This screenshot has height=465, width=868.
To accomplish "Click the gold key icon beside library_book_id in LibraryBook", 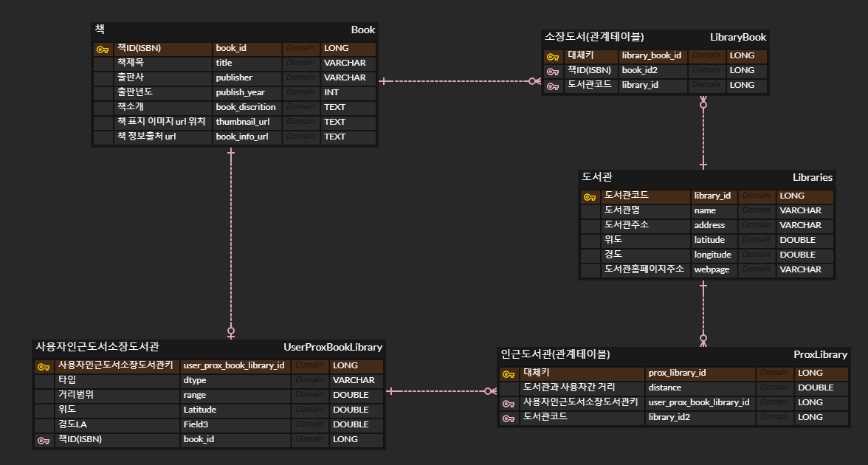I will pos(553,55).
